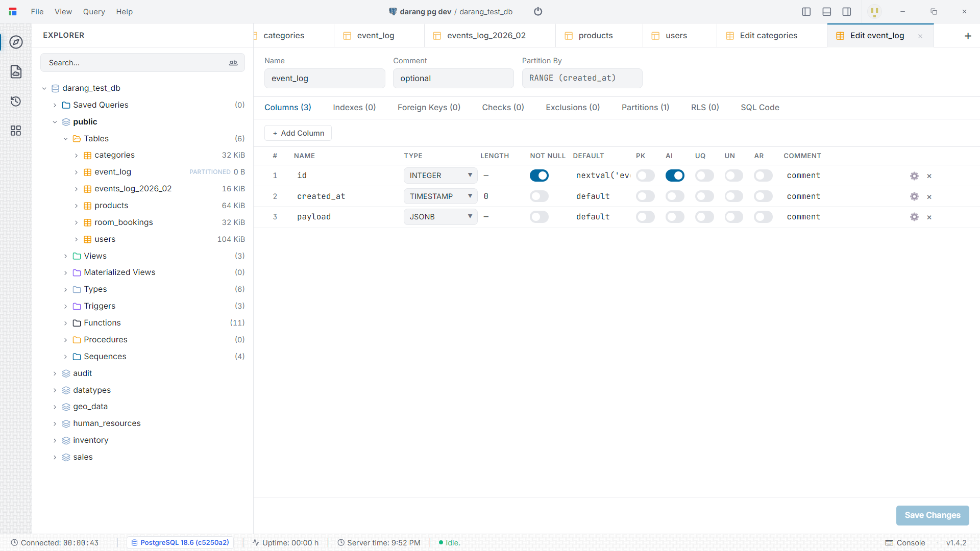Screen dimensions: 980x551
Task: Click the table Name input field
Action: (x=325, y=79)
